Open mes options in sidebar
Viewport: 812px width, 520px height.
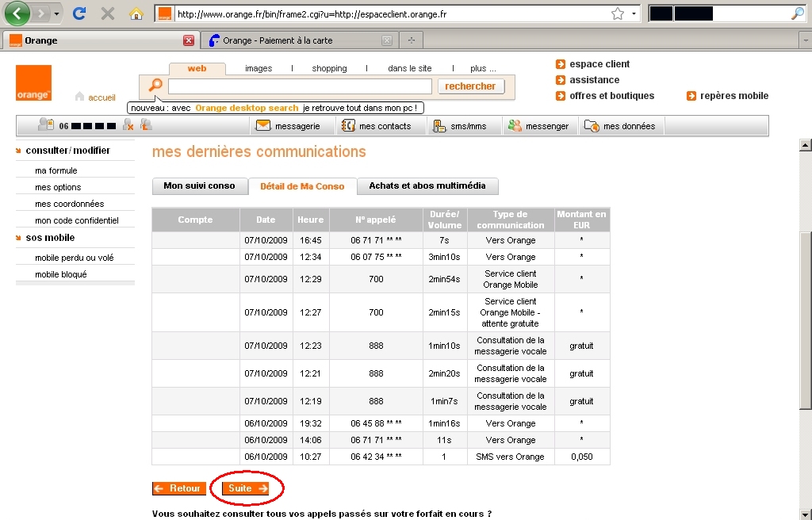(x=58, y=187)
